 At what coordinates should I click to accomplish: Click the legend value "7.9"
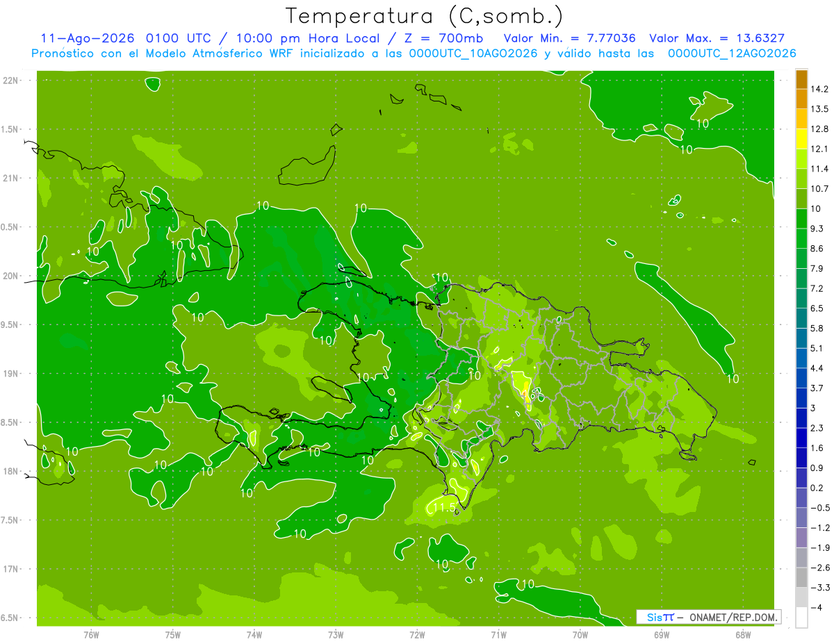click(818, 268)
